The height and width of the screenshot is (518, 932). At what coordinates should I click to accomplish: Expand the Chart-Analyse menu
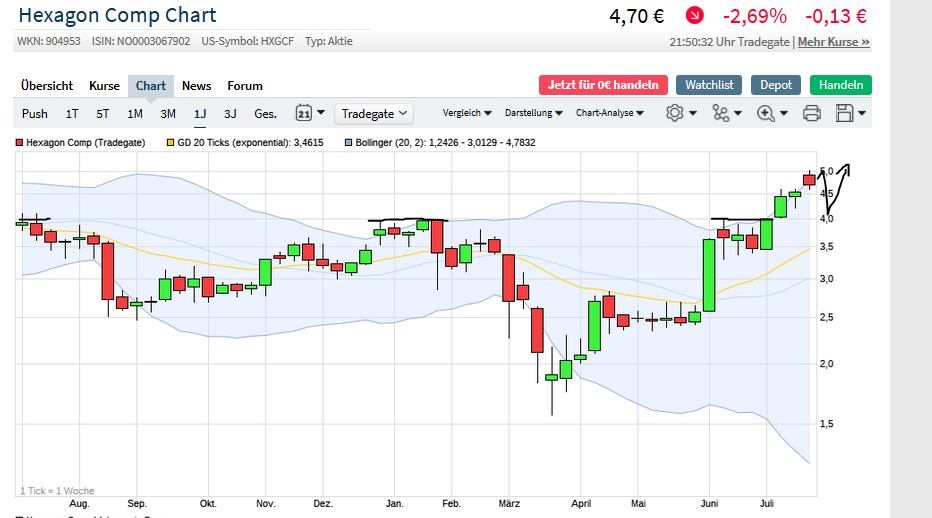tap(609, 113)
